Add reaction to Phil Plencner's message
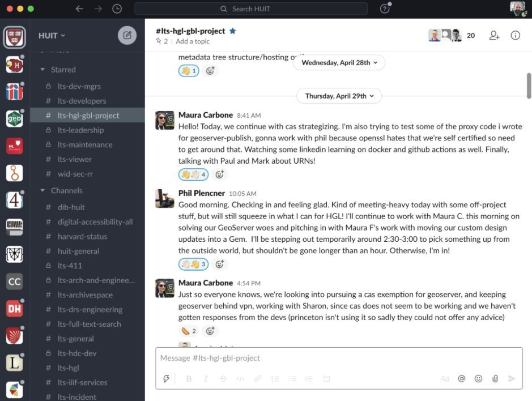532x401 pixels. [x=219, y=264]
